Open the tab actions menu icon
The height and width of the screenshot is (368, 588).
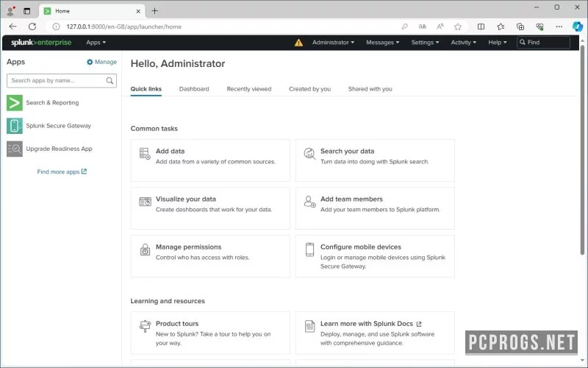pyautogui.click(x=27, y=11)
